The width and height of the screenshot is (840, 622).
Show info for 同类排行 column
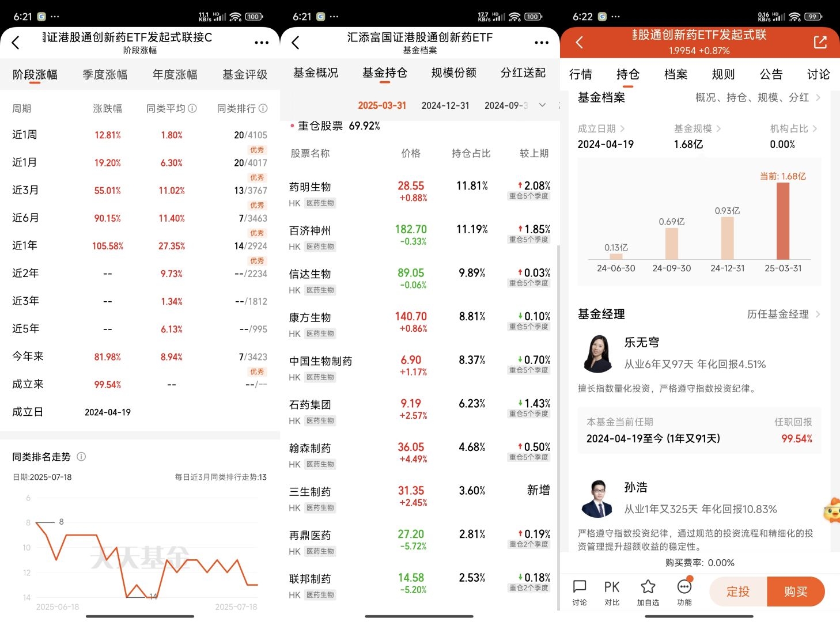pos(263,108)
